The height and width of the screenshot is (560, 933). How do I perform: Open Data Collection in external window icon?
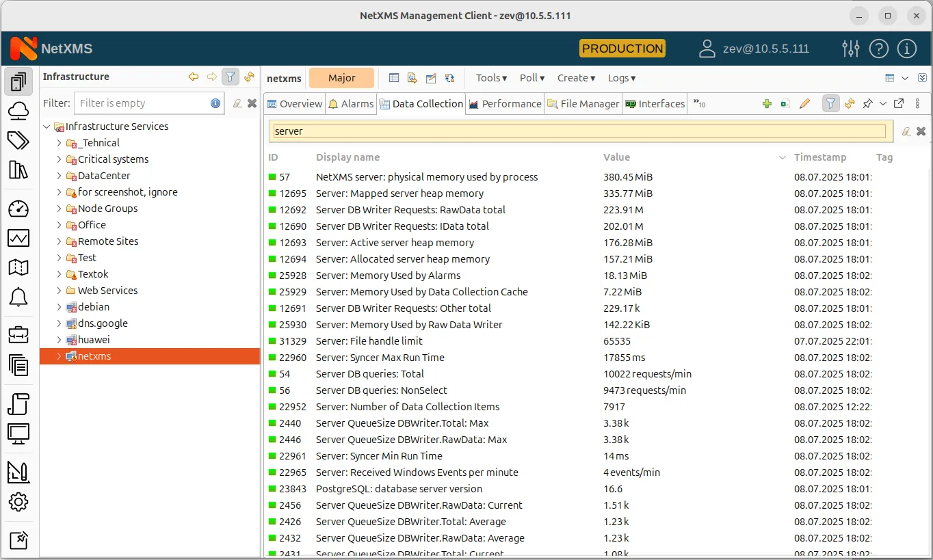[x=898, y=103]
